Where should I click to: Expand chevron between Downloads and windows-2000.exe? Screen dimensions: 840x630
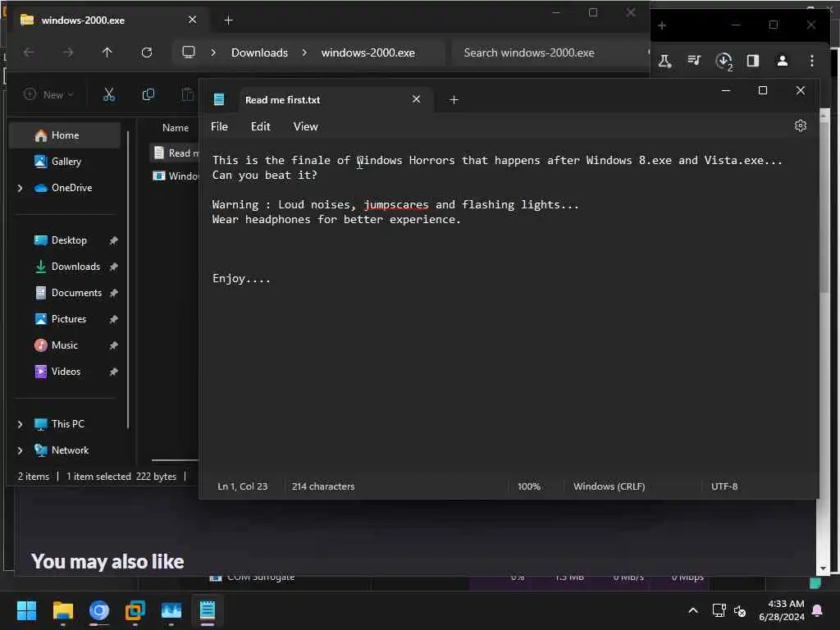pyautogui.click(x=304, y=52)
